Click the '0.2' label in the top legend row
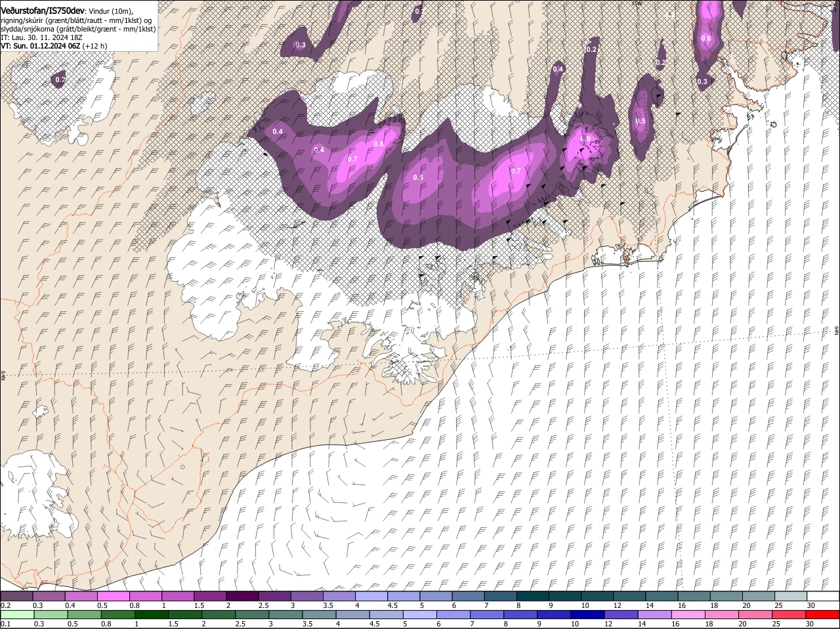The width and height of the screenshot is (840, 629). click(x=5, y=605)
